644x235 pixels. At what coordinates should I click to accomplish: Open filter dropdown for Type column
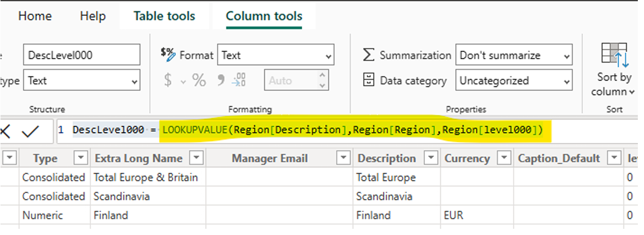point(81,158)
